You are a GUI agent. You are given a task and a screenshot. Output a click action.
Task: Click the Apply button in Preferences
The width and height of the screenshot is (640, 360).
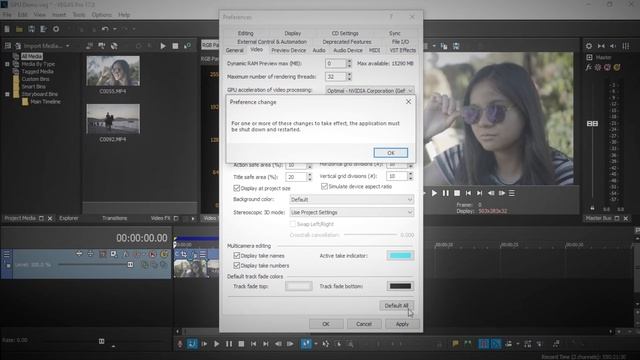click(x=402, y=324)
